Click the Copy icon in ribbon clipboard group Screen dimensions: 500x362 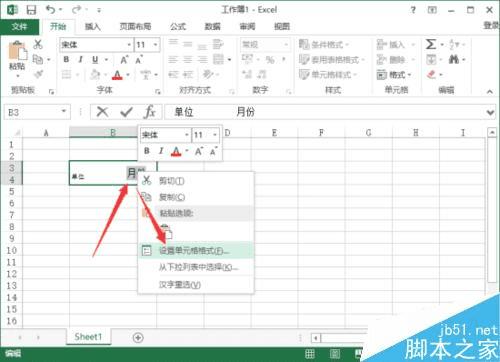tap(38, 59)
